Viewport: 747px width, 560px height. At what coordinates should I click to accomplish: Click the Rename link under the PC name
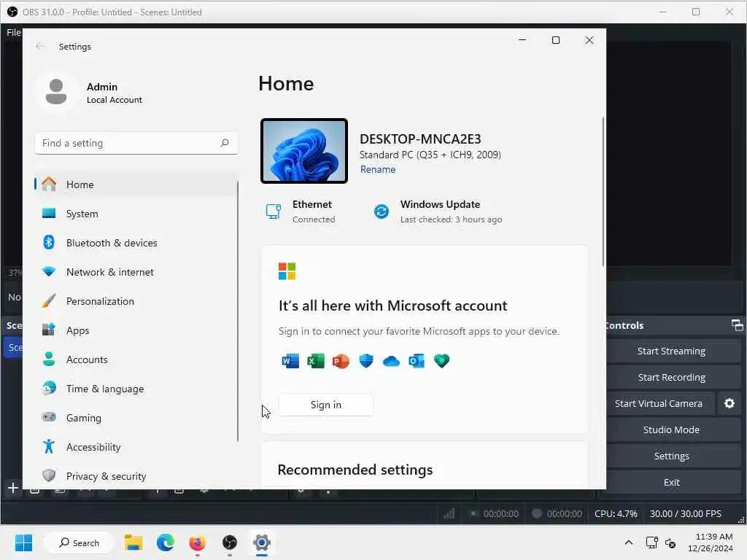(x=378, y=169)
